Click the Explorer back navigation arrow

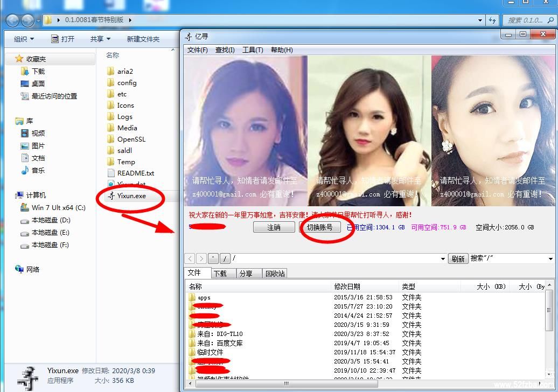click(x=13, y=20)
